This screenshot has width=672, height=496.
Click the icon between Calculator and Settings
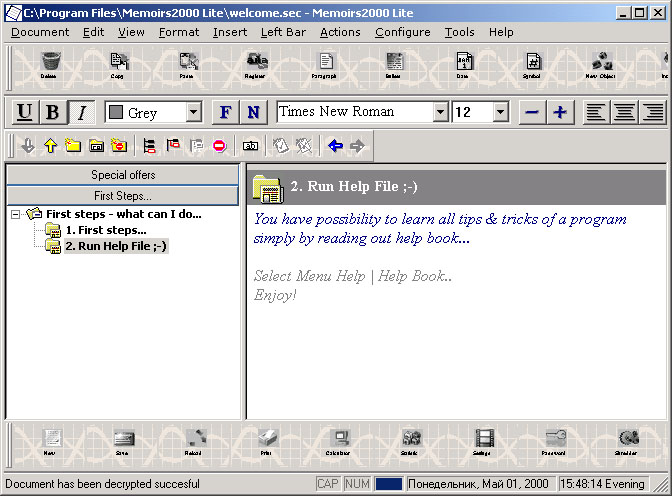point(412,438)
